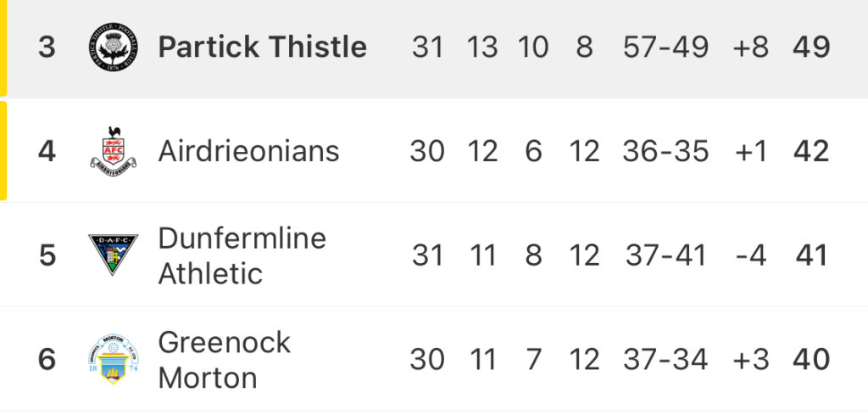This screenshot has width=868, height=415.
Task: Open the Airdrieonians club crest
Action: (113, 151)
